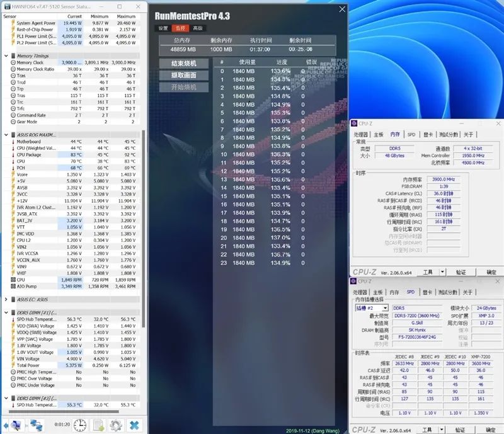
Task: Click SPD Hub Temperature icon under DIMM #1
Action: [13, 319]
